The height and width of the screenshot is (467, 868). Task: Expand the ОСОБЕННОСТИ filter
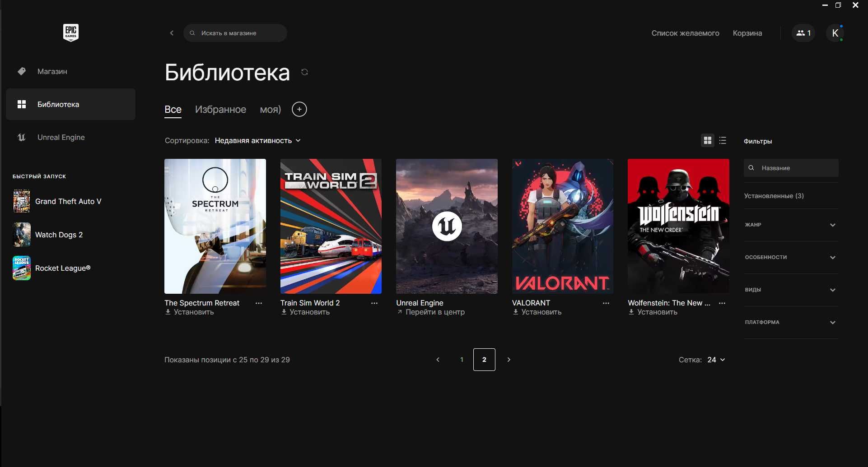click(x=791, y=257)
